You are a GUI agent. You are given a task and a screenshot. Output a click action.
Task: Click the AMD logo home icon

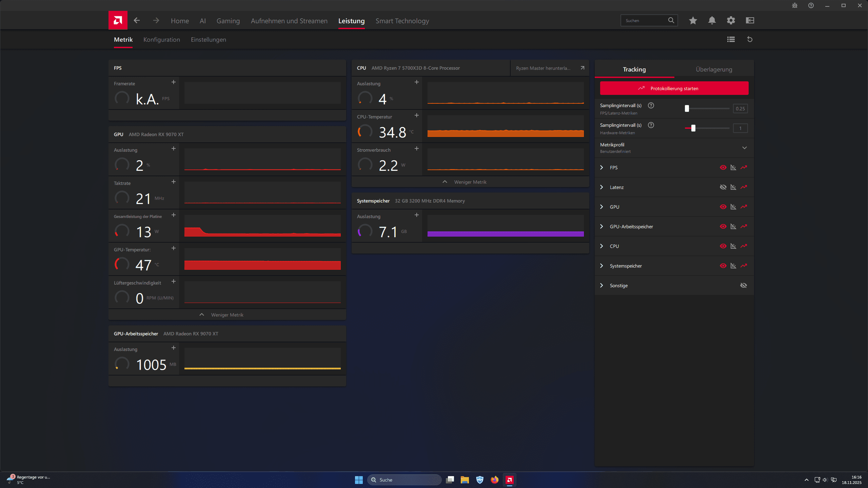click(x=118, y=20)
